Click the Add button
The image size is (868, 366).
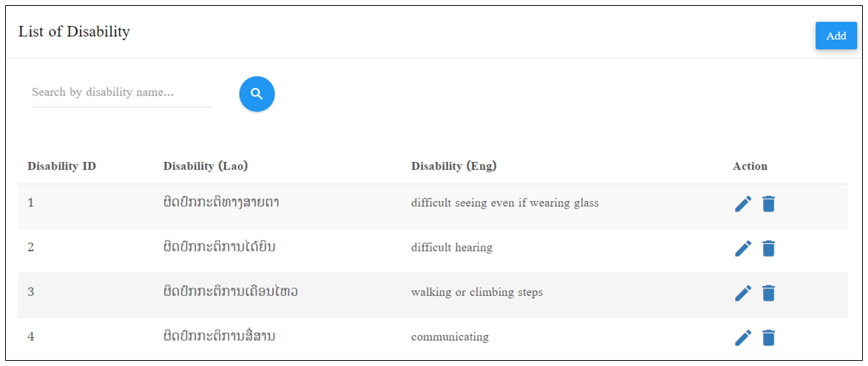(x=836, y=36)
